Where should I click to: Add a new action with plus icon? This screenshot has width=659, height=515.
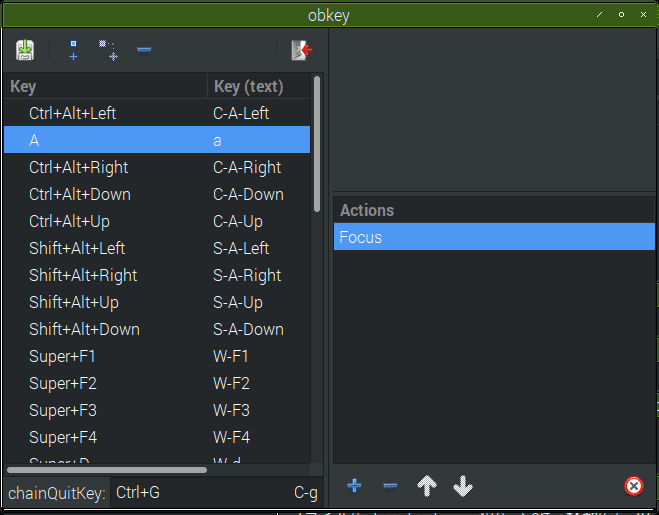pos(354,486)
